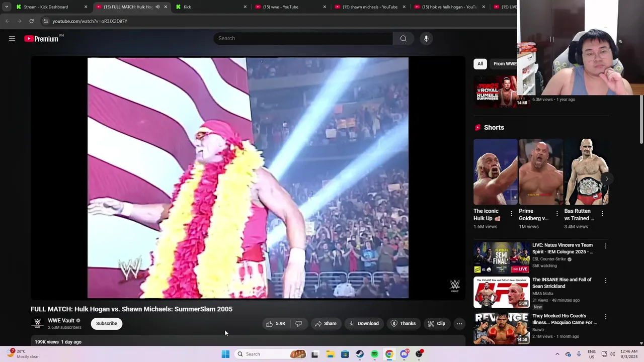Open options for 'Bas Rutten' short
This screenshot has width=644, height=362.
point(602,214)
